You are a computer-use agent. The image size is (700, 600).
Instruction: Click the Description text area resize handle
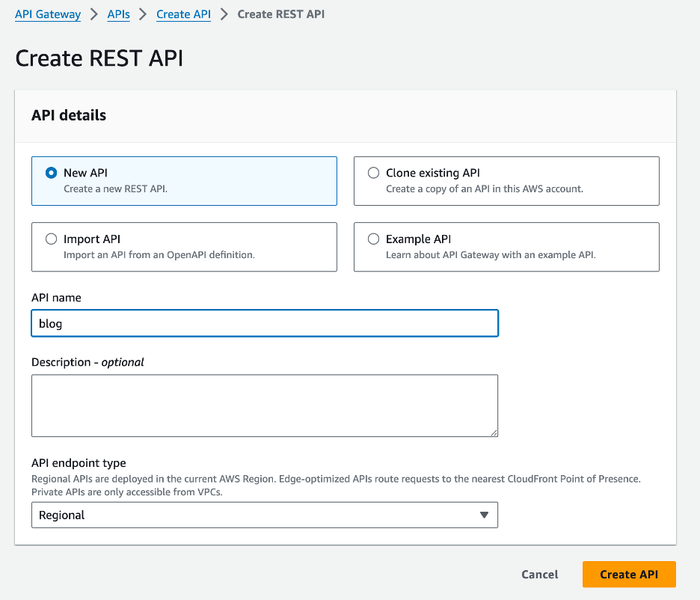(494, 432)
